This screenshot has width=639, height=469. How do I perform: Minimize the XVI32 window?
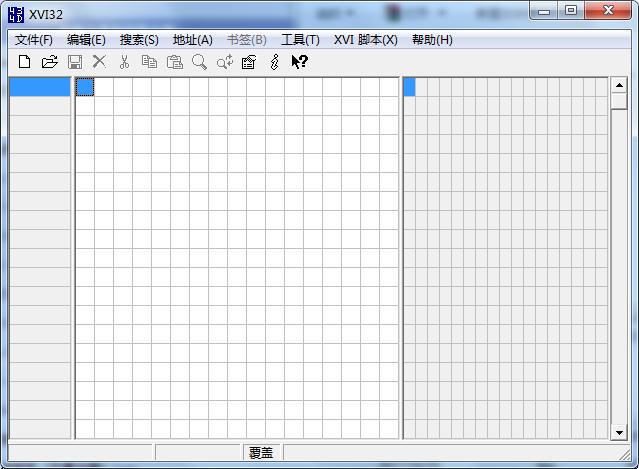point(544,11)
